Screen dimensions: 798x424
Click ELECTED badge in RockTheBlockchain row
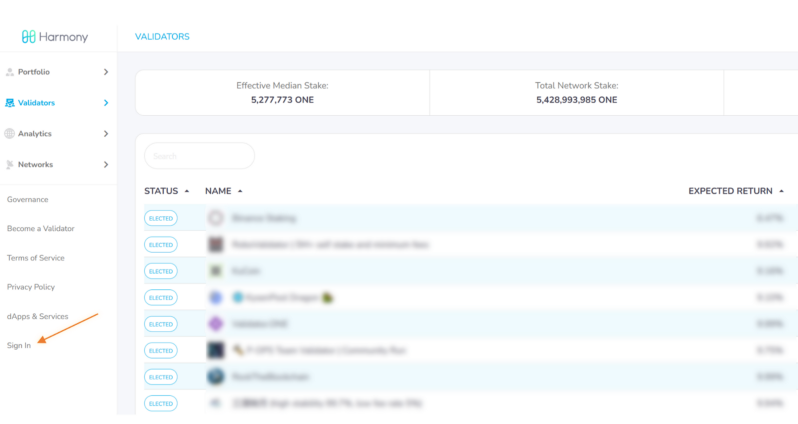tap(161, 377)
